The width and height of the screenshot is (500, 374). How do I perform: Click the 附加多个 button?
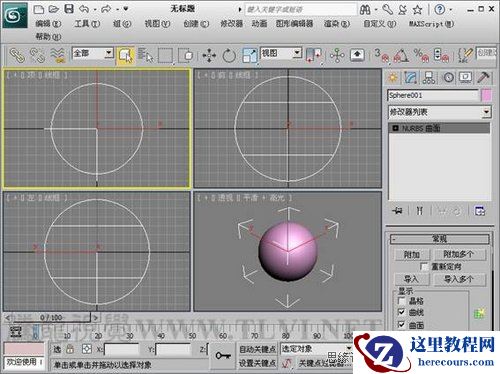[460, 255]
